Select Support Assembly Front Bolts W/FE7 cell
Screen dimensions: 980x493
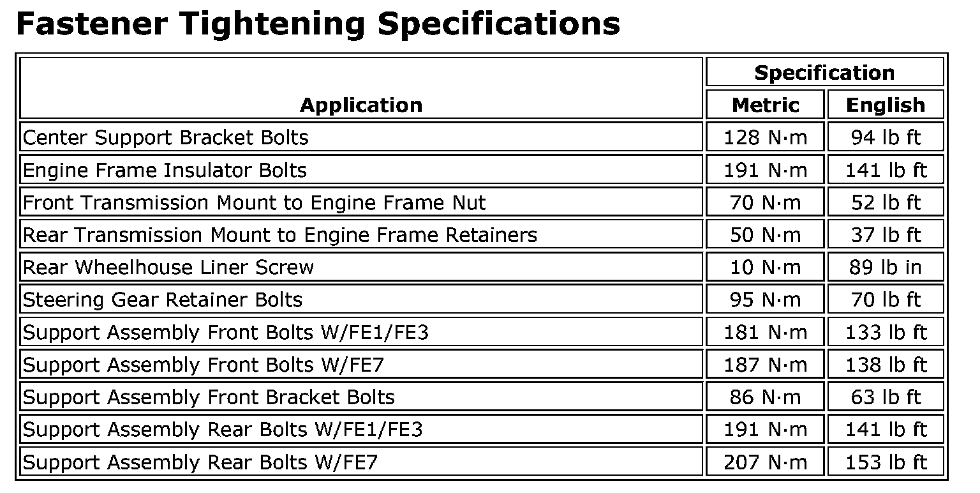click(204, 365)
